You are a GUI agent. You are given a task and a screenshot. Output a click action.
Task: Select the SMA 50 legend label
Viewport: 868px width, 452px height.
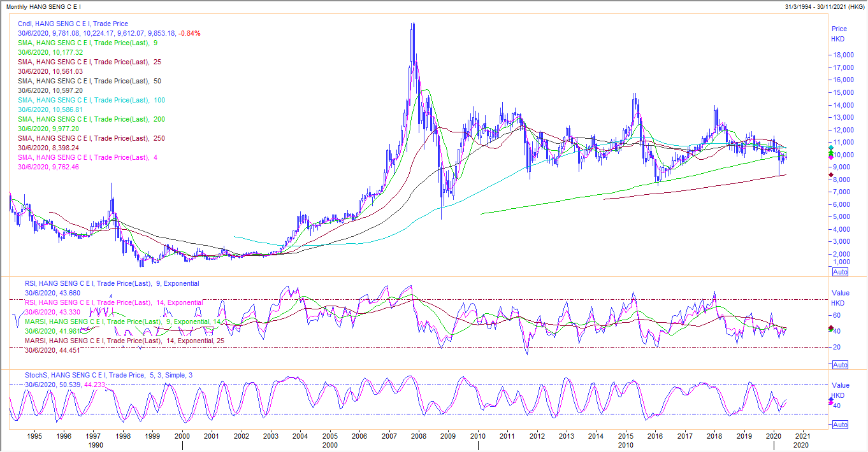click(x=90, y=81)
